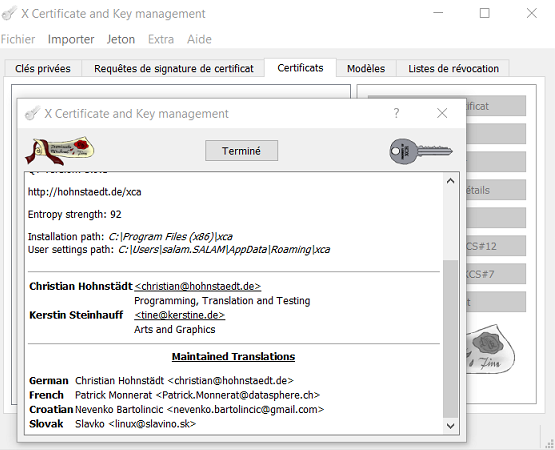Image resolution: width=555 pixels, height=450 pixels.
Task: Close the about dialog with its X button
Action: pos(442,113)
